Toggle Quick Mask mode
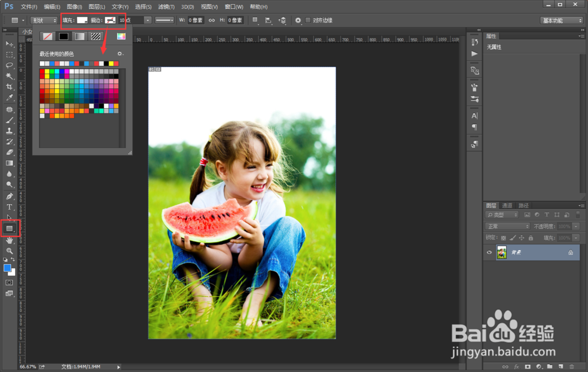 (9, 283)
